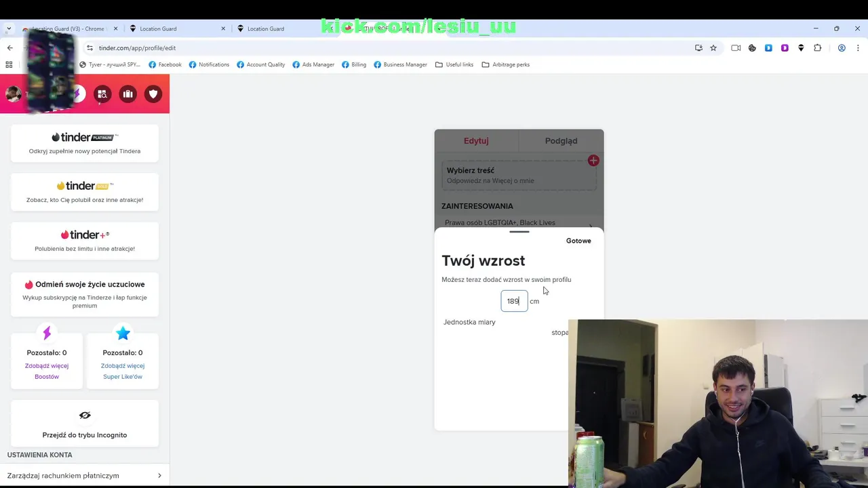Click the Tinder Plus card
Screen dimensions: 868x488
[85, 241]
